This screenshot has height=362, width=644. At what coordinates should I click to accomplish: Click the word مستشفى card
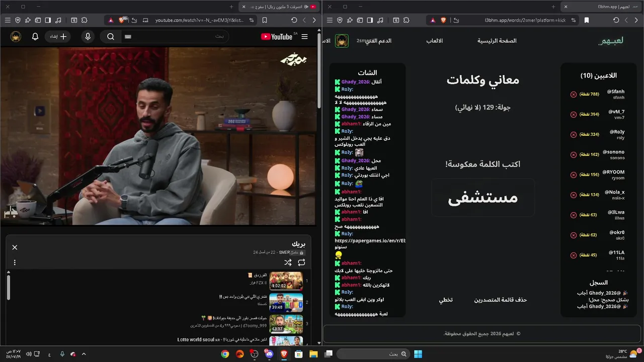click(x=483, y=198)
